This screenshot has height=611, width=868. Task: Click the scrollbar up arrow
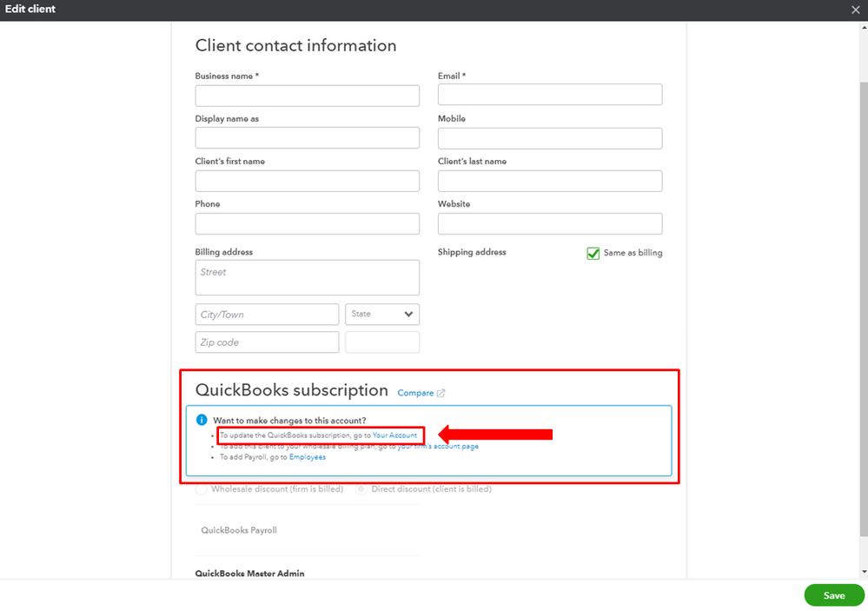(864, 27)
